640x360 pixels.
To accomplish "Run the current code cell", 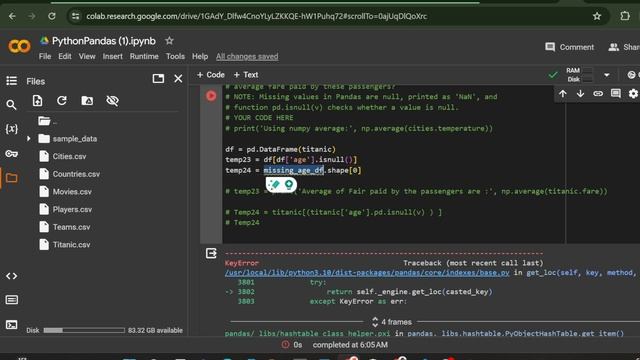I will [x=211, y=96].
